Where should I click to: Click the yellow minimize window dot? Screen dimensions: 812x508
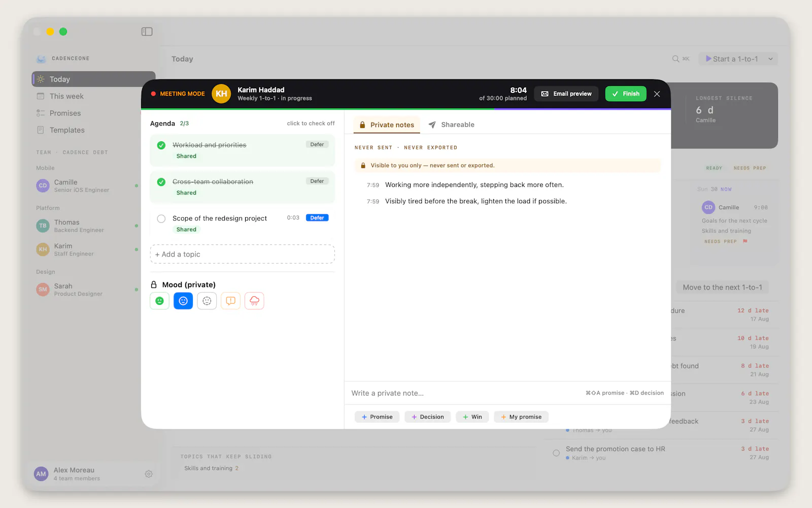coord(50,31)
